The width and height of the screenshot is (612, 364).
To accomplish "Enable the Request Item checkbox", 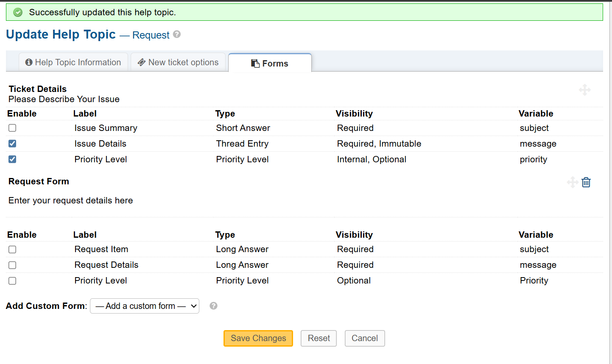I will coord(12,250).
